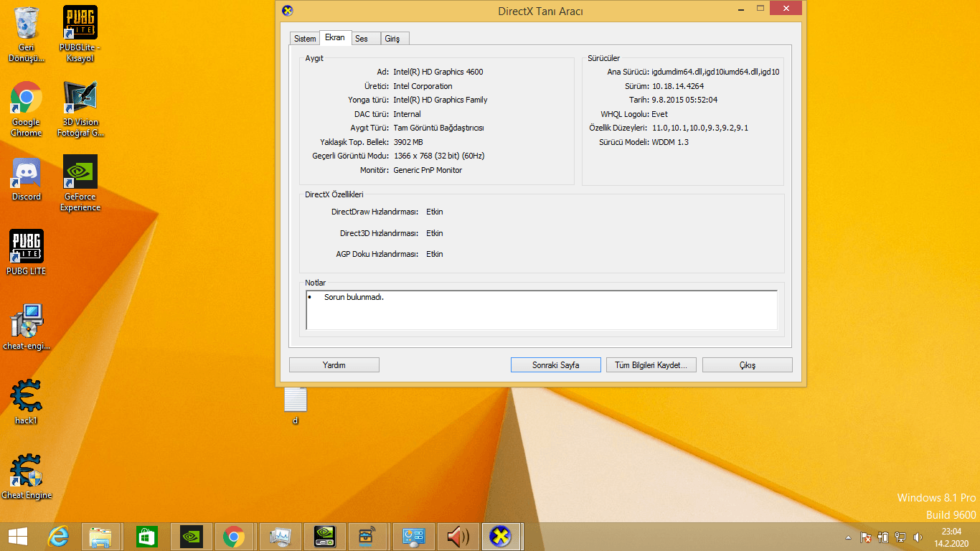
Task: Select the PUBG LITE desktop icon
Action: tap(27, 253)
